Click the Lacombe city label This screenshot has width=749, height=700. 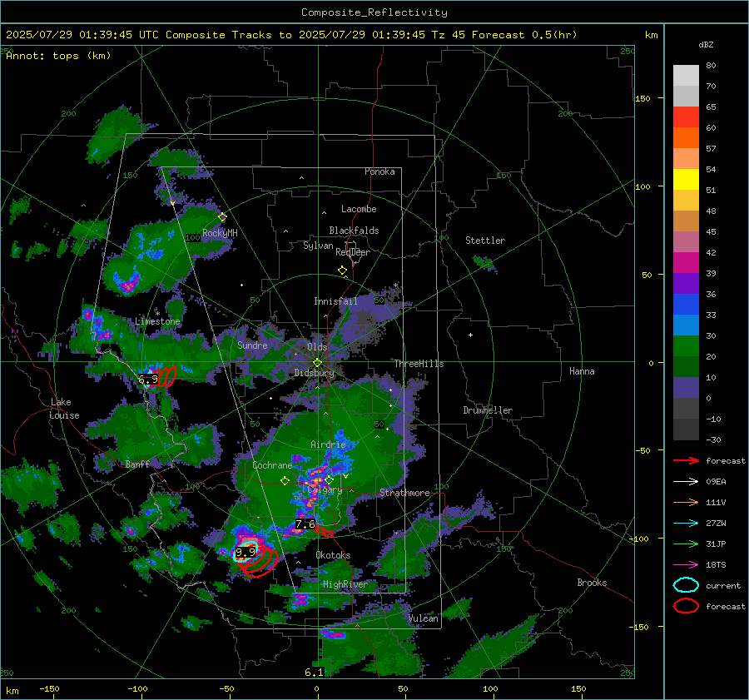(x=359, y=209)
